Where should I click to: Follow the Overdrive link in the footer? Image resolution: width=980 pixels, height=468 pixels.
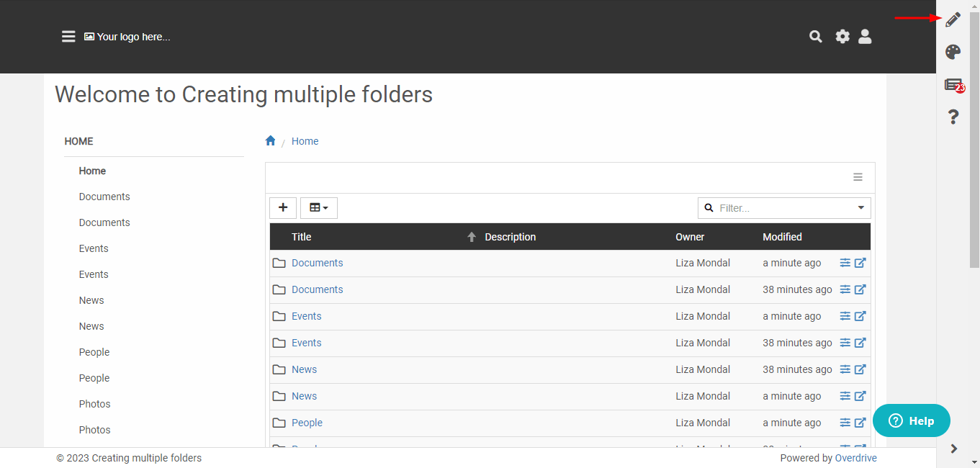[x=855, y=457]
